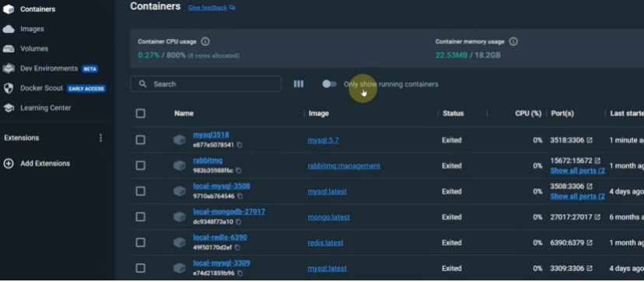The height and width of the screenshot is (282, 644).
Task: Click the Images cloud icon
Action: 9,29
